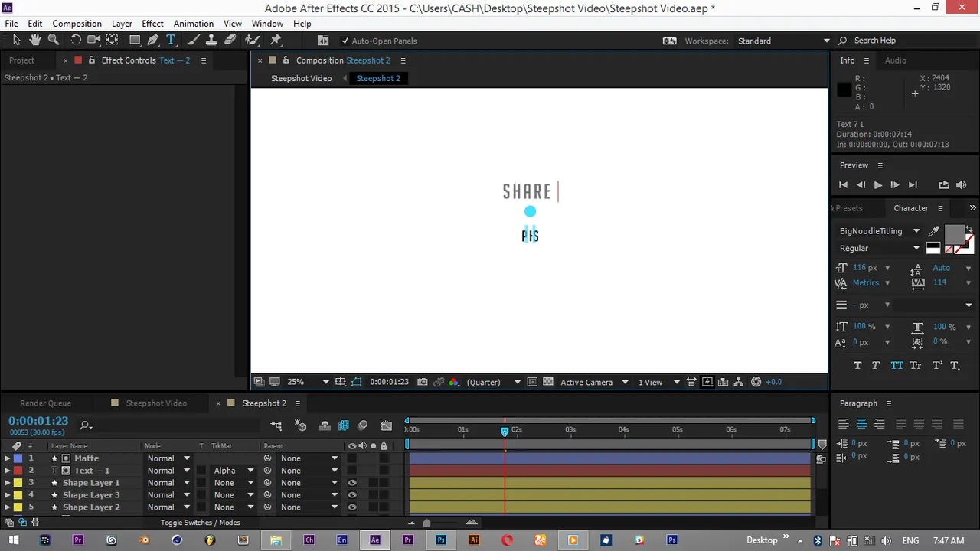Click the eyedropper in Character panel
980x551 pixels.
pos(934,231)
